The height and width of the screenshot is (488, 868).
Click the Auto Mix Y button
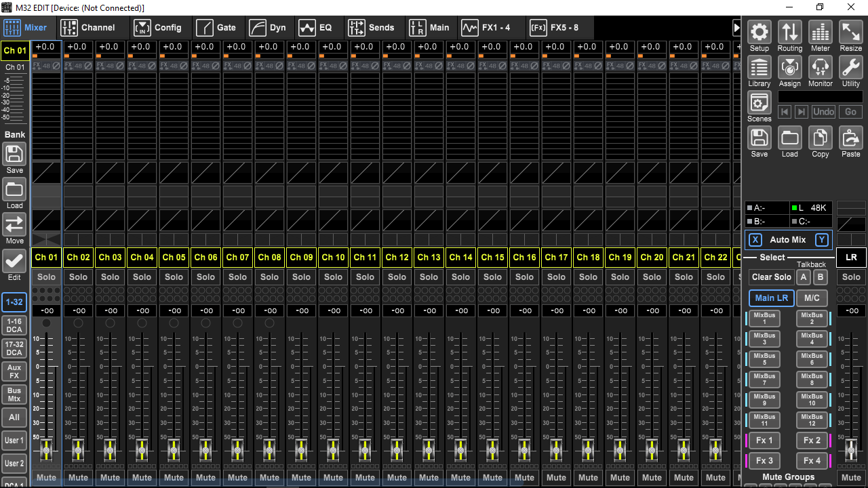tap(821, 240)
